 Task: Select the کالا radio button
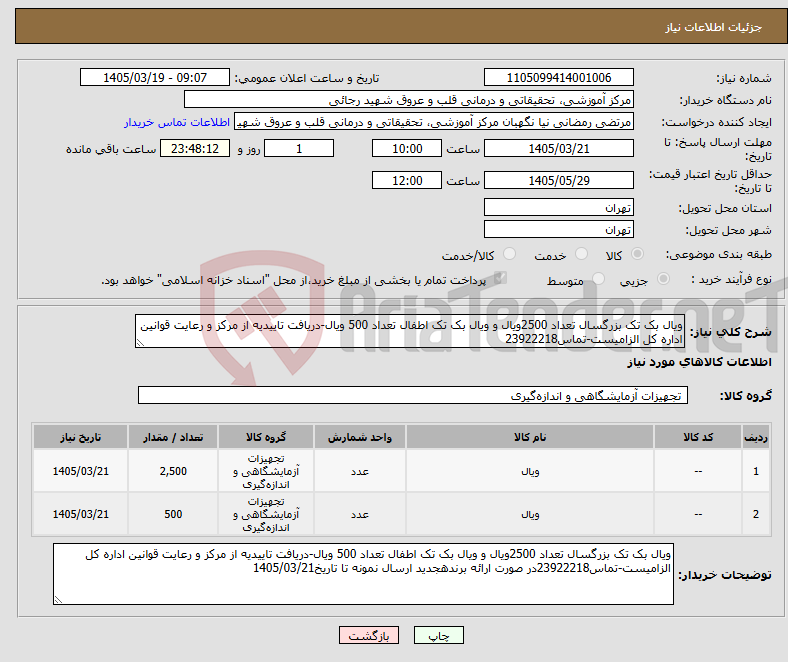point(637,254)
